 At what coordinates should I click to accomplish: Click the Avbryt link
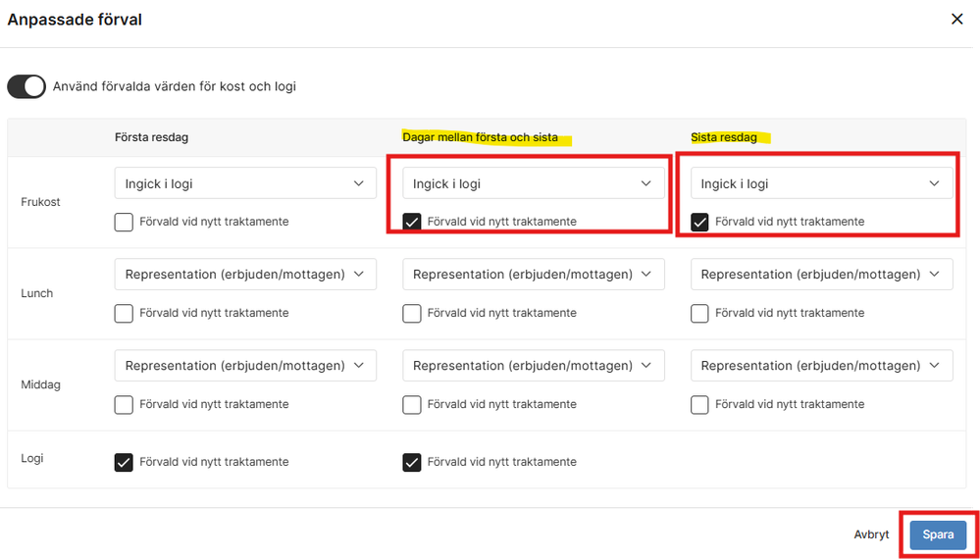pos(871,535)
